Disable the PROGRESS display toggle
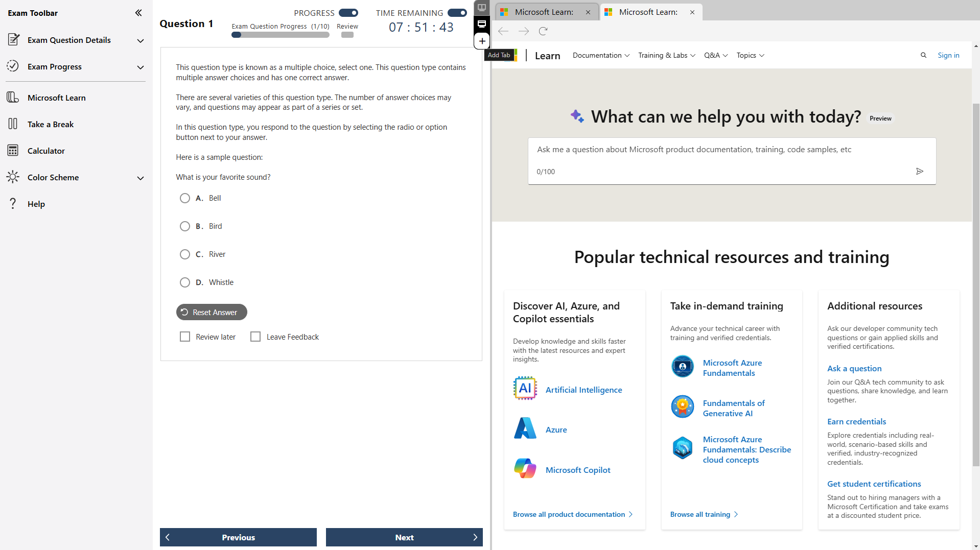980x550 pixels. coord(349,13)
